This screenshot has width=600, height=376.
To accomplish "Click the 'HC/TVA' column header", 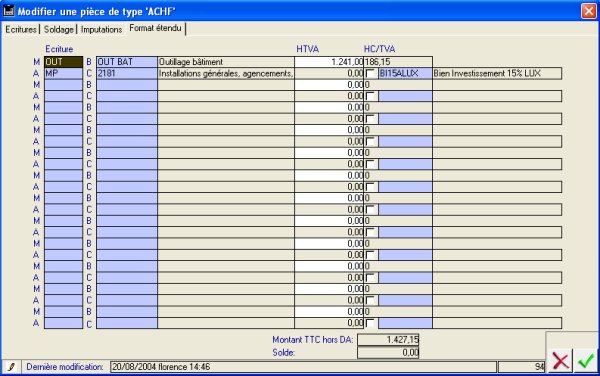I will 379,49.
